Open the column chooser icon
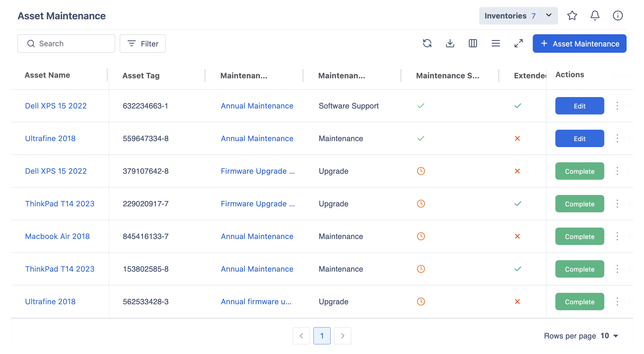644x354 pixels. click(473, 44)
